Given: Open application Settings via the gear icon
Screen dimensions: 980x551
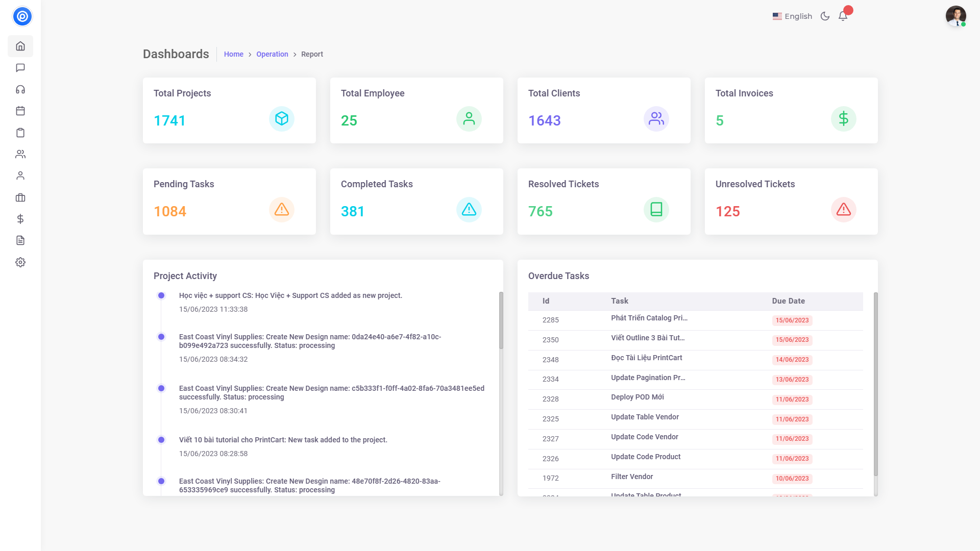Looking at the screenshot, I should (20, 262).
